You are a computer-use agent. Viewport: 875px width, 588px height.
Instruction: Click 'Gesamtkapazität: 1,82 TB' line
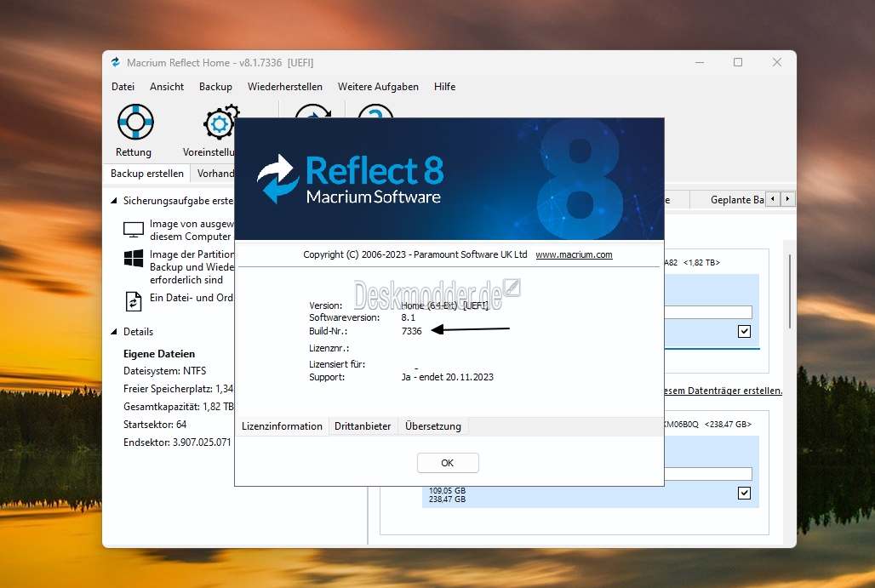[x=178, y=407]
